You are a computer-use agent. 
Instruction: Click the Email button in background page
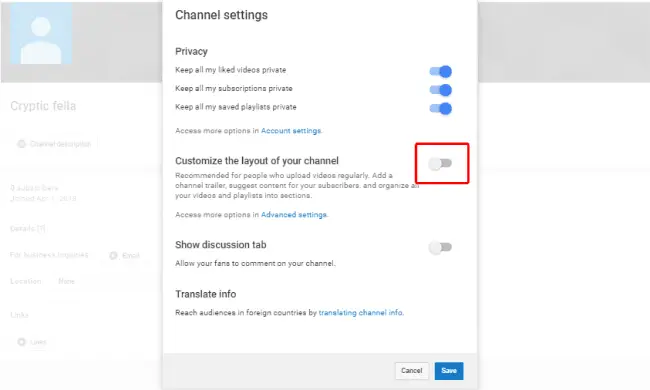click(x=124, y=256)
